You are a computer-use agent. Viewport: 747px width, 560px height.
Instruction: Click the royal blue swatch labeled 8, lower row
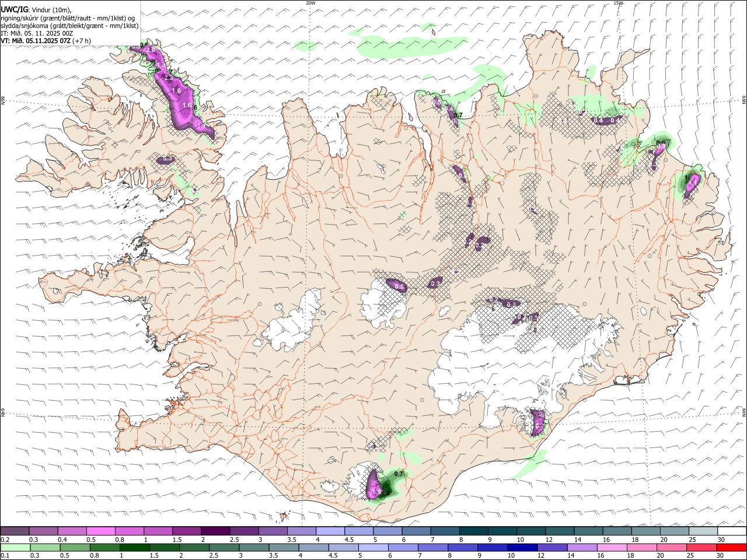pyautogui.click(x=463, y=547)
